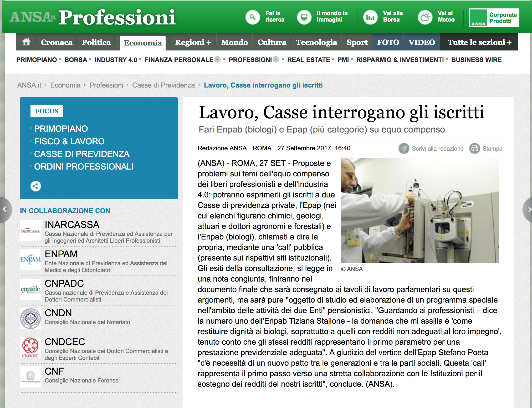Open the Cultura section

[x=272, y=42]
